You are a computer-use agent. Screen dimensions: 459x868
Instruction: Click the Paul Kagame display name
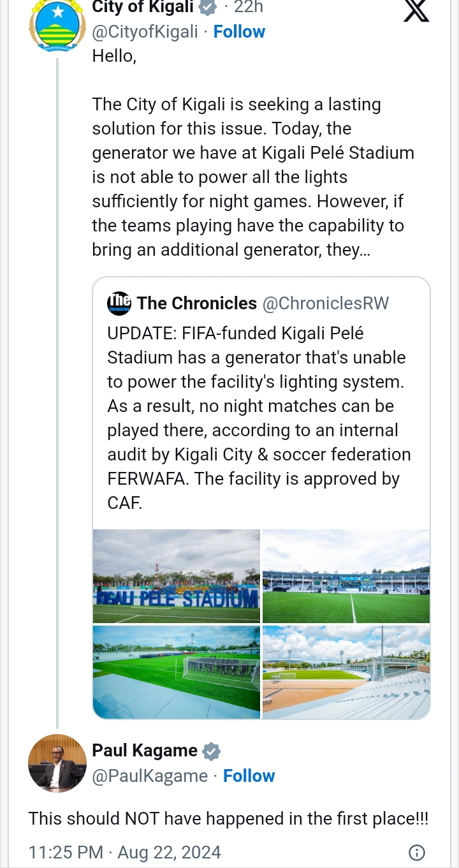click(145, 751)
